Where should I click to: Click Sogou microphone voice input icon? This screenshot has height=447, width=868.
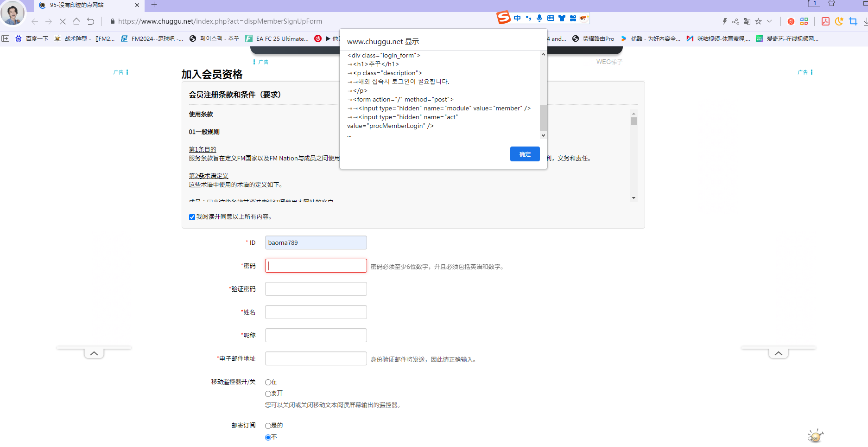[x=539, y=18]
